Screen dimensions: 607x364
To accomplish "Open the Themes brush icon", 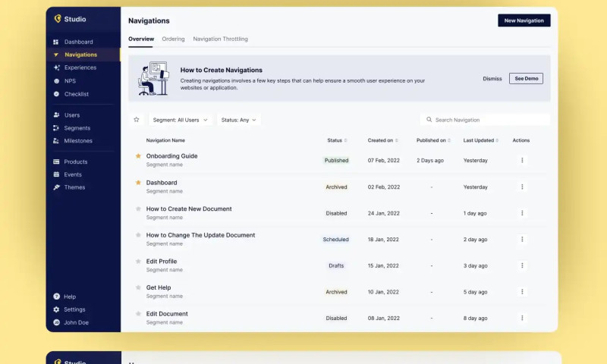I will tap(56, 187).
